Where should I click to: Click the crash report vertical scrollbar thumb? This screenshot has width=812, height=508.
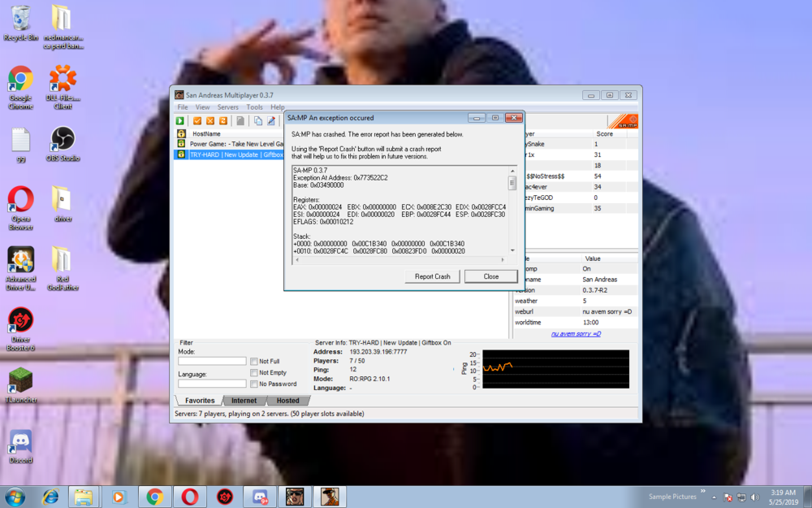coord(512,182)
